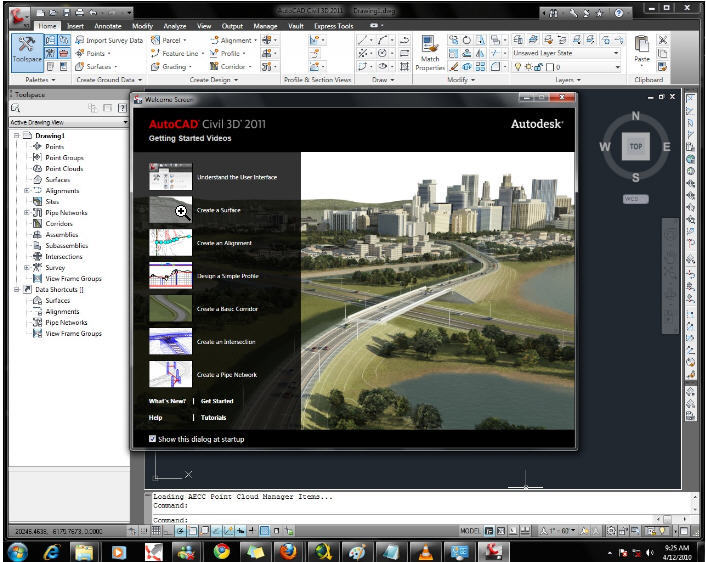706x562 pixels.
Task: Open the Match Properties tool
Action: point(430,53)
